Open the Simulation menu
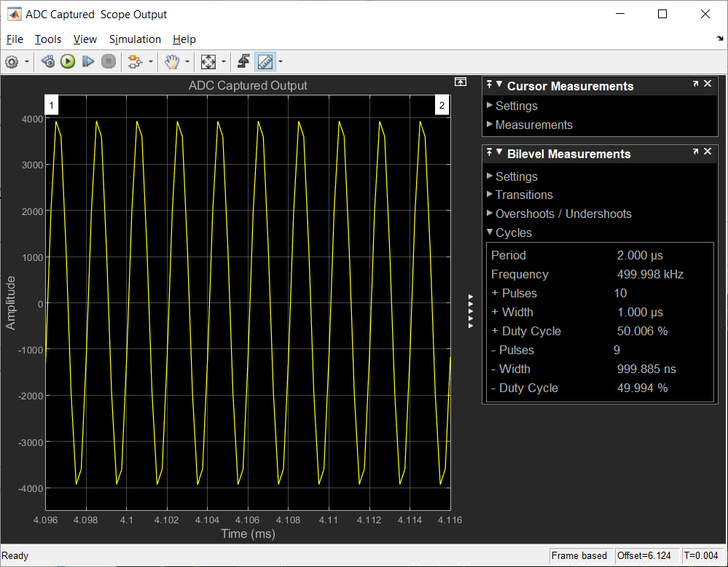Image resolution: width=728 pixels, height=567 pixels. [135, 39]
